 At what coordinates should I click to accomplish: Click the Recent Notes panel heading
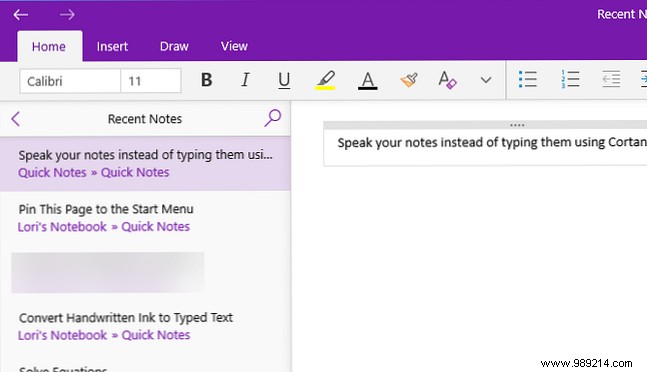[145, 119]
